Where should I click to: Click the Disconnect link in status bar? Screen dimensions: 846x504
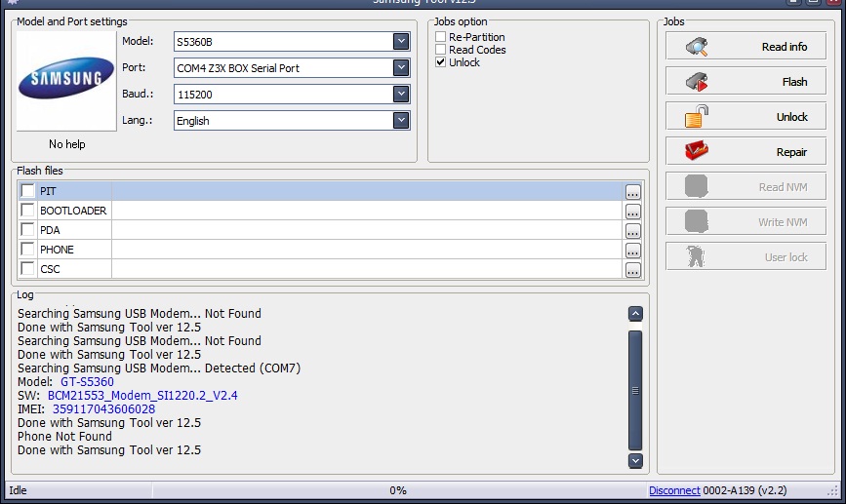[674, 490]
